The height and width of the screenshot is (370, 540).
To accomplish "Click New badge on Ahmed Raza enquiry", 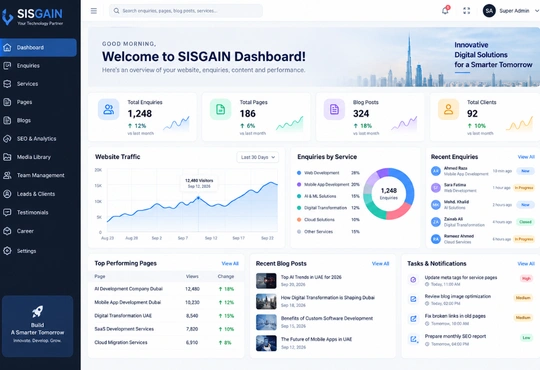I will pos(525,171).
